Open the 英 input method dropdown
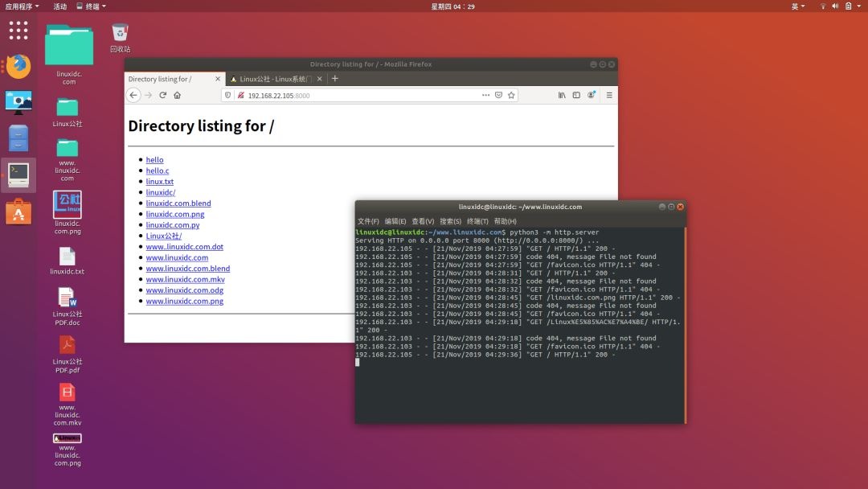This screenshot has width=868, height=489. pyautogui.click(x=798, y=6)
